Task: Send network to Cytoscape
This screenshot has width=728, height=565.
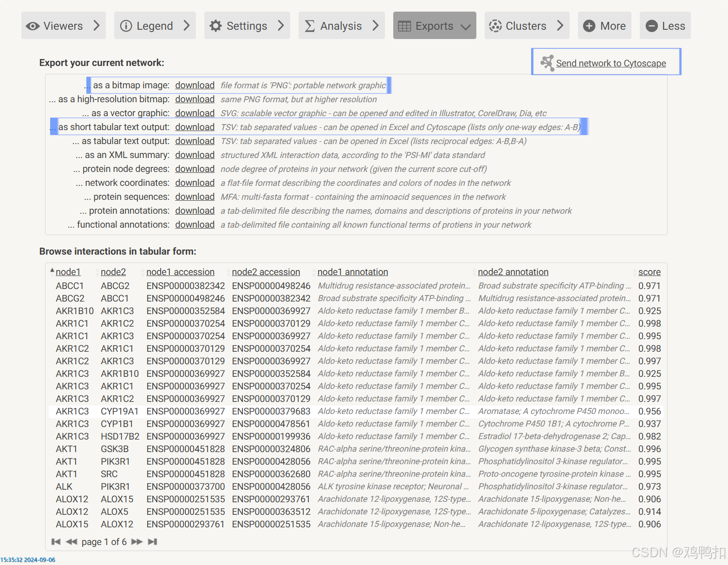Action: (x=611, y=63)
